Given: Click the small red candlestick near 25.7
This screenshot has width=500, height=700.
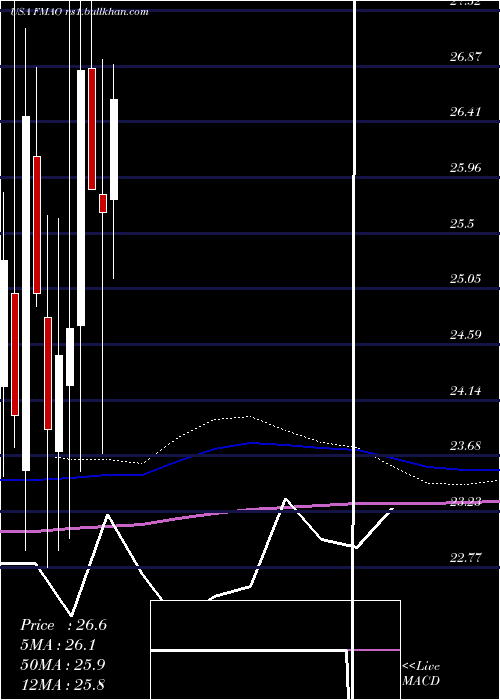Looking at the screenshot, I should (x=103, y=204).
